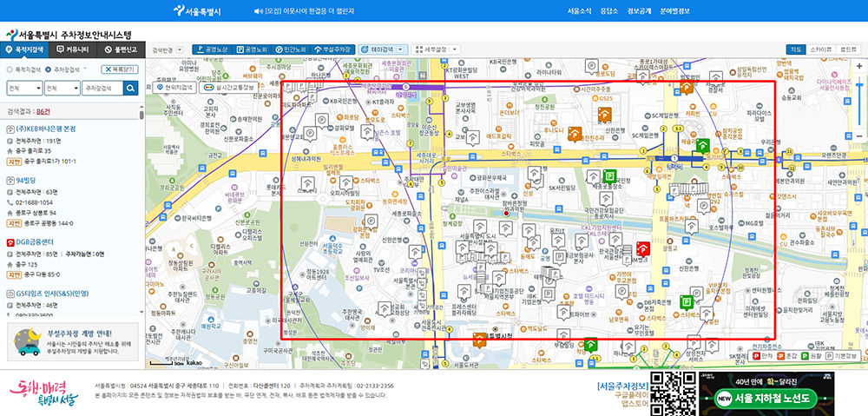The height and width of the screenshot is (416, 868).
Task: Open the 서울 지하철 노선도 banner
Action: pos(767,393)
